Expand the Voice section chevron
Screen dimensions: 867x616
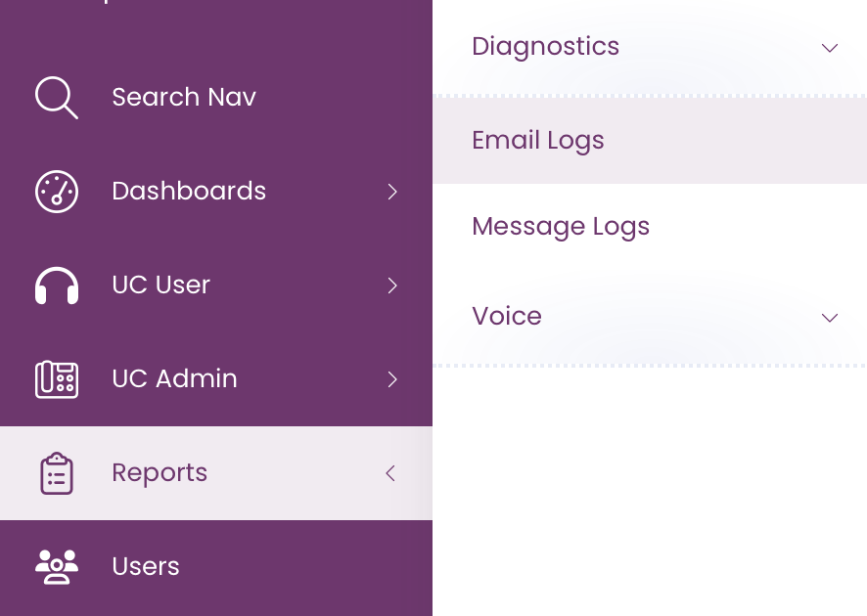tap(830, 318)
